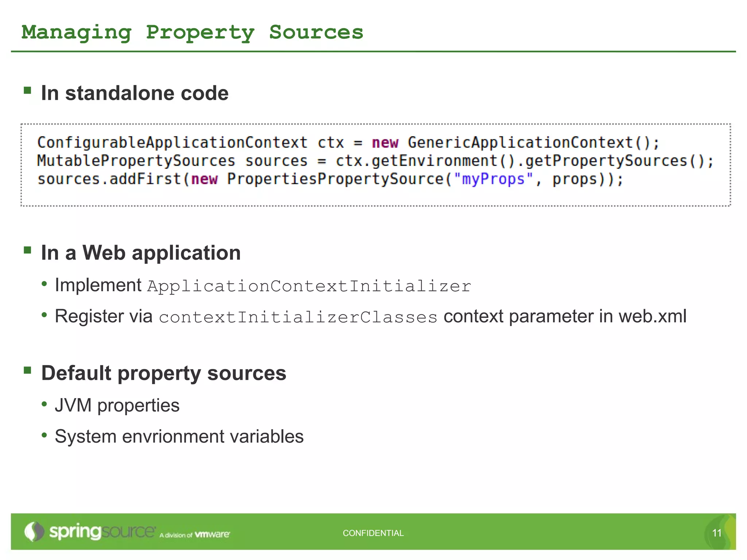The width and height of the screenshot is (747, 560).
Task: Click the 'A division of vmware' text
Action: click(195, 535)
